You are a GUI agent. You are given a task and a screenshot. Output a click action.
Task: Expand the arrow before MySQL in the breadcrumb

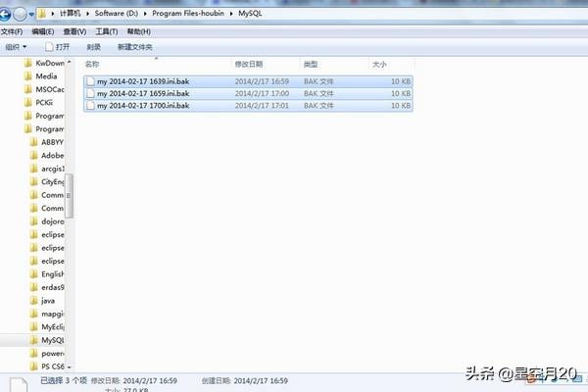click(x=231, y=14)
